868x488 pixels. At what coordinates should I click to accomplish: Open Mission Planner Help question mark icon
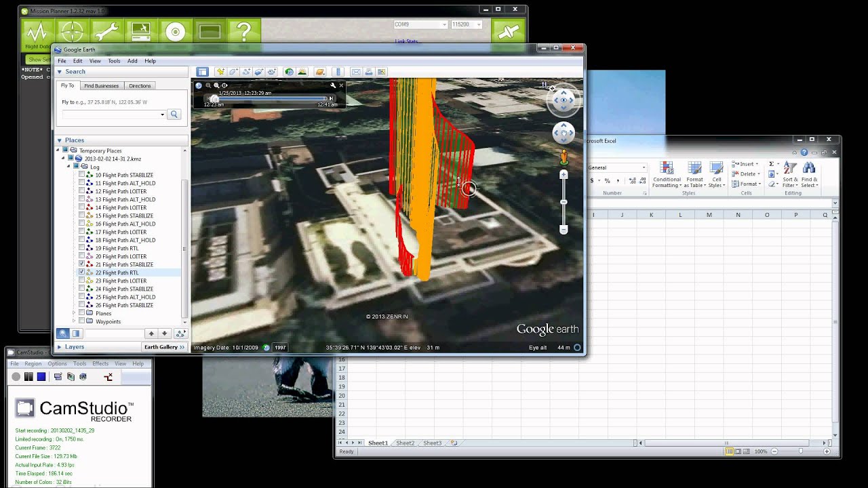coord(244,33)
